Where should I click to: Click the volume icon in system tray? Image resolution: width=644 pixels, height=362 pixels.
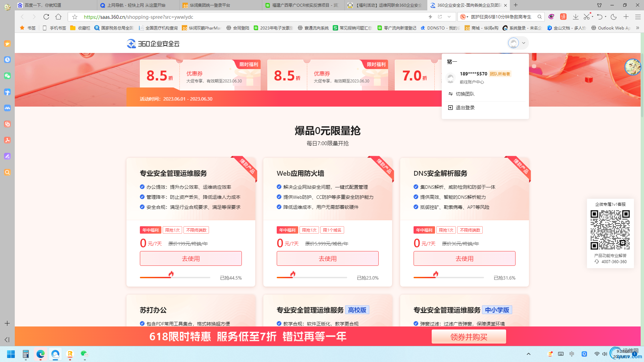click(x=604, y=354)
